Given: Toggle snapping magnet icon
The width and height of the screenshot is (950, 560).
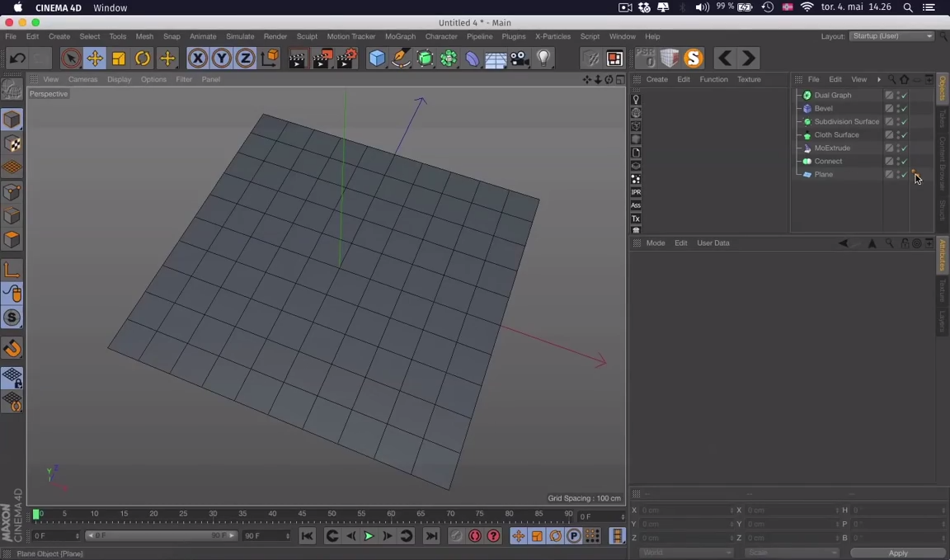Looking at the screenshot, I should (12, 349).
